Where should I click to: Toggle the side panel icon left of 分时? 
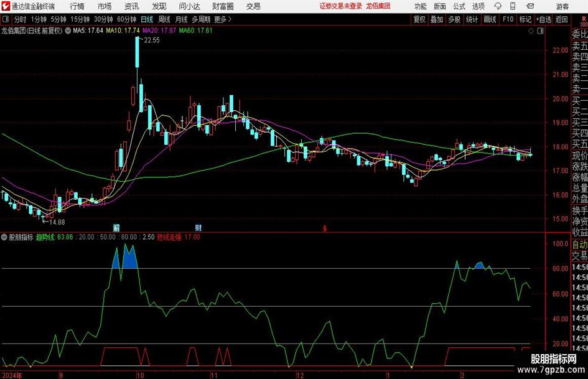tap(5, 19)
